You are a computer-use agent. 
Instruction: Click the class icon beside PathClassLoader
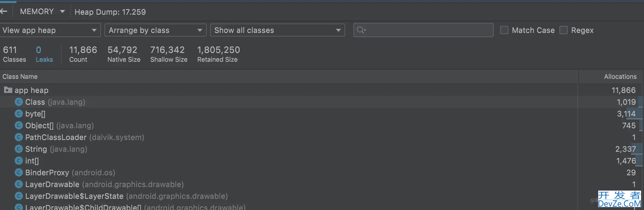coord(19,137)
